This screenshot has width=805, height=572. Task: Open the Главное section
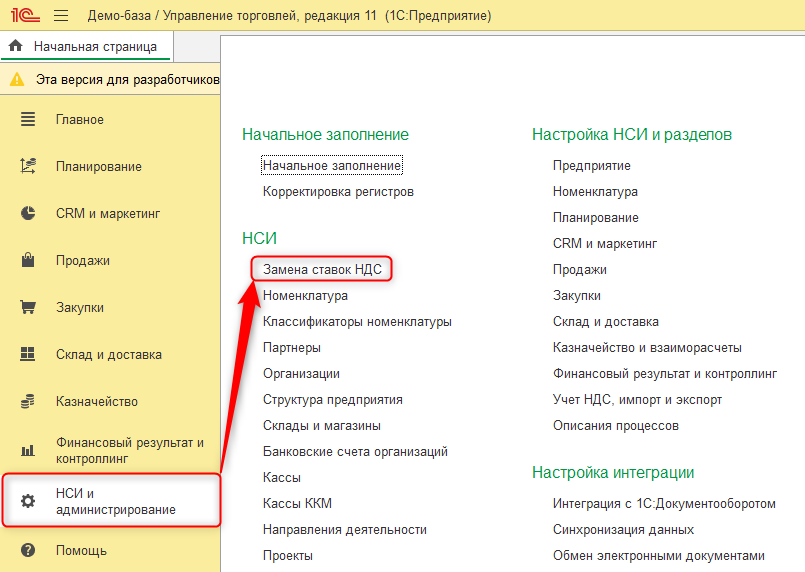click(x=80, y=120)
